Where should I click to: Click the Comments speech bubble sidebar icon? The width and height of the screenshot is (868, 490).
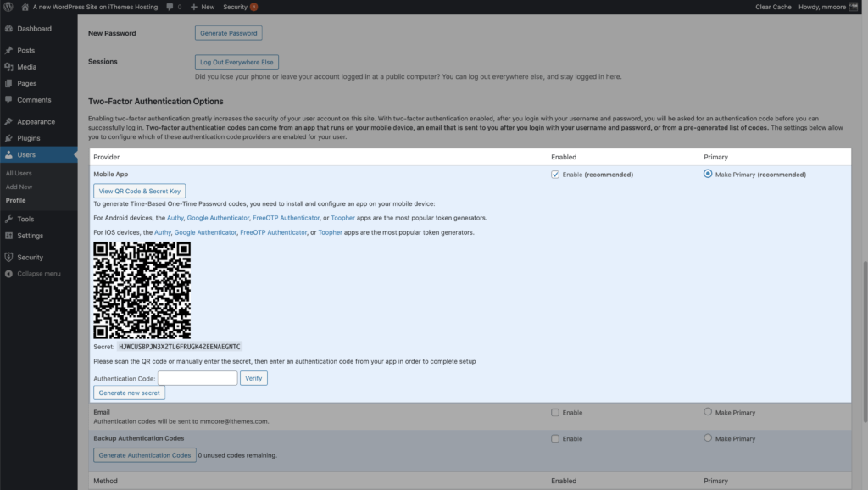[x=8, y=100]
